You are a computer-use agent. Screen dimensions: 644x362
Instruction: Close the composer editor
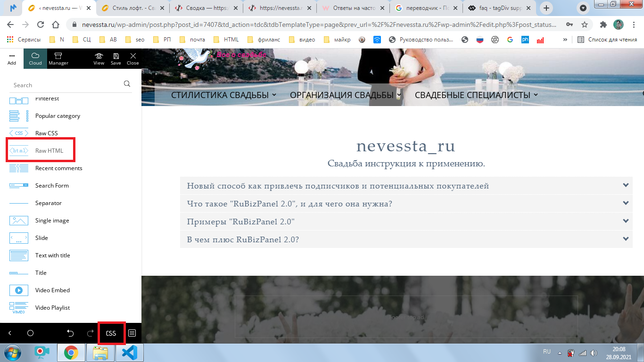click(133, 59)
